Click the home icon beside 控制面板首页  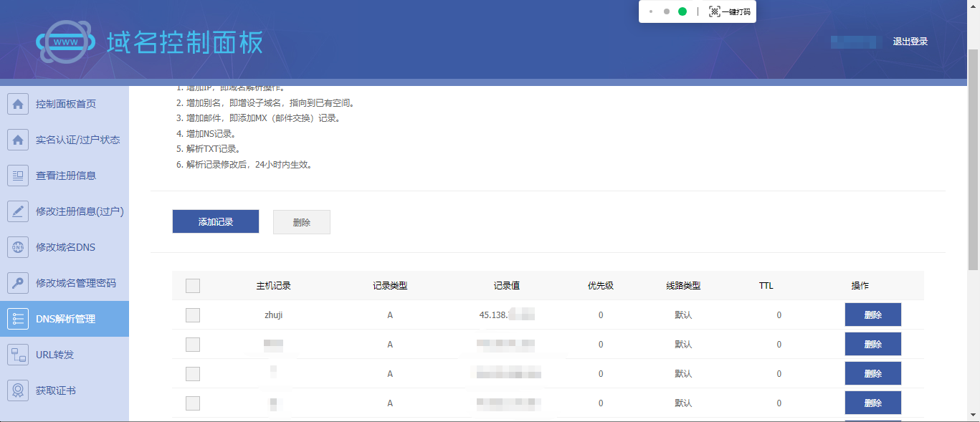(x=18, y=104)
